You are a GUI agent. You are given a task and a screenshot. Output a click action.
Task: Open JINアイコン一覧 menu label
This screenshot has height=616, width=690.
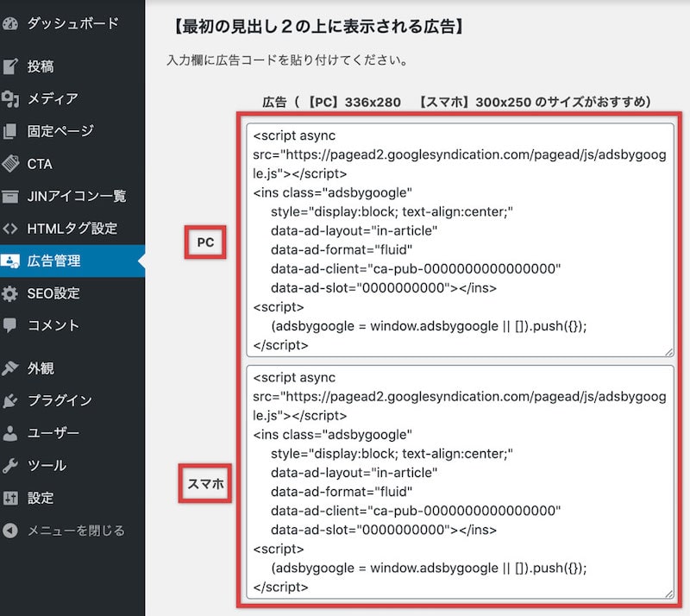[77, 196]
